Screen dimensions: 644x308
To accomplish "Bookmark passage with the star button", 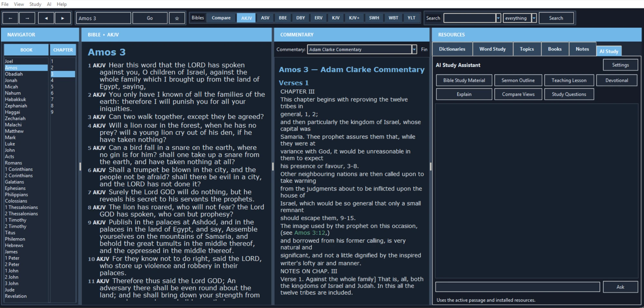I will point(177,18).
